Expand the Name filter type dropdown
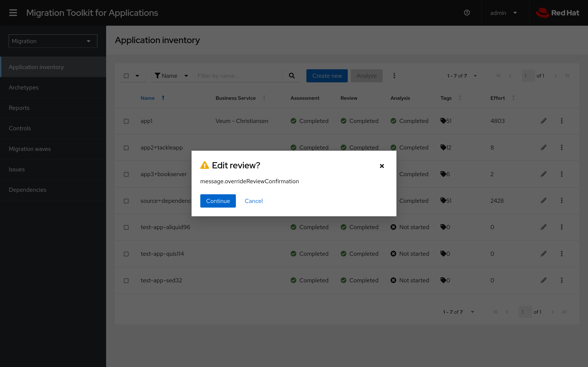The height and width of the screenshot is (367, 588). coord(172,76)
